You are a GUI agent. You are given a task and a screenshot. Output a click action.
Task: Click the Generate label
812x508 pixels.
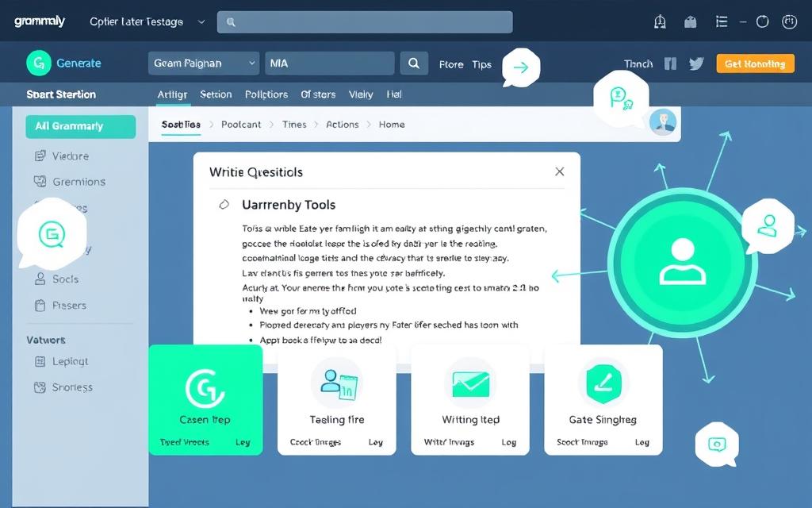[x=79, y=63]
